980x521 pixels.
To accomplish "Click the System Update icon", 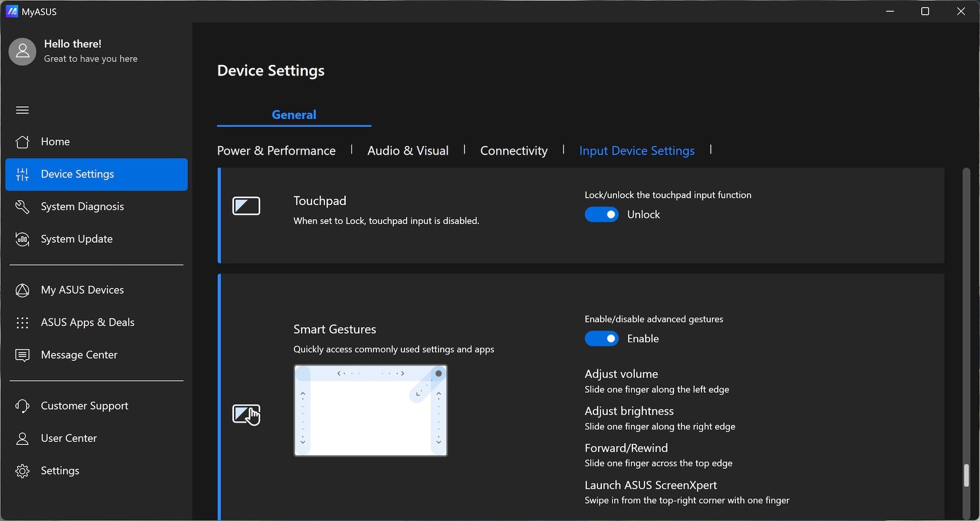I will [x=22, y=239].
